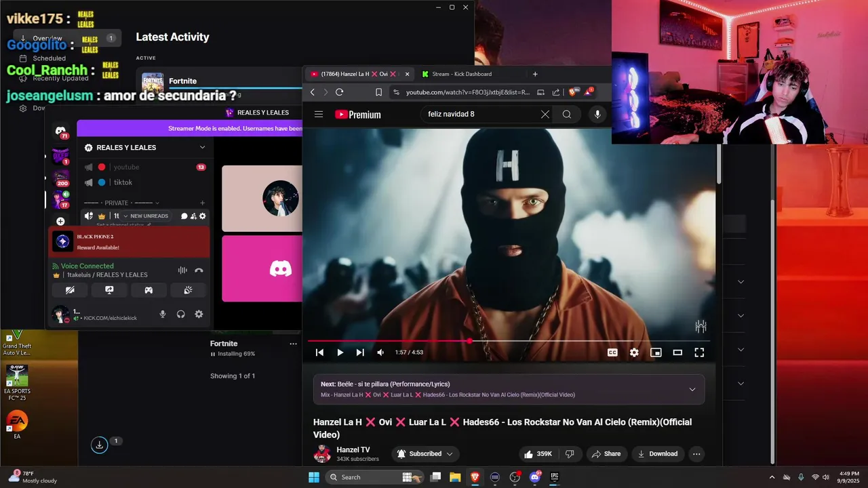Open YouTube player settings gear
868x488 pixels.
click(634, 352)
